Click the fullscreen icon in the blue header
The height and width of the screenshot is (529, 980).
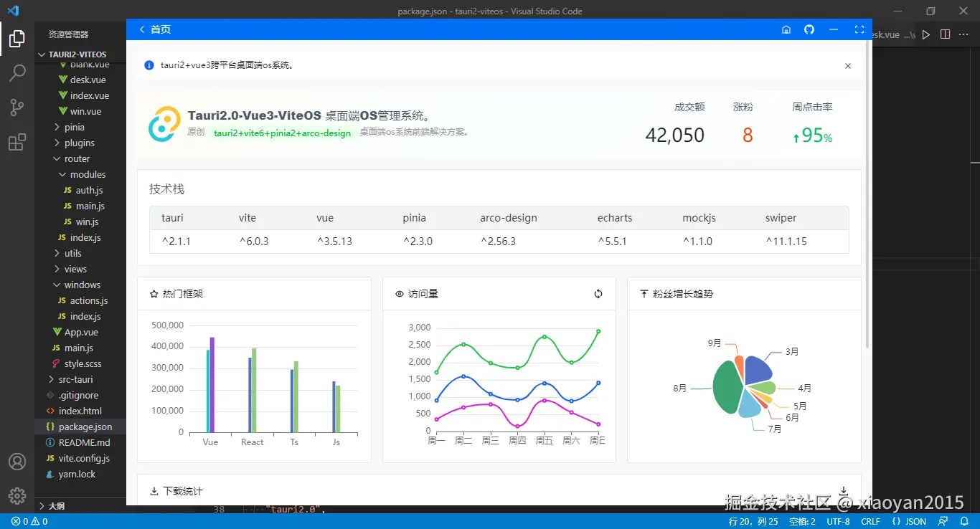click(859, 29)
